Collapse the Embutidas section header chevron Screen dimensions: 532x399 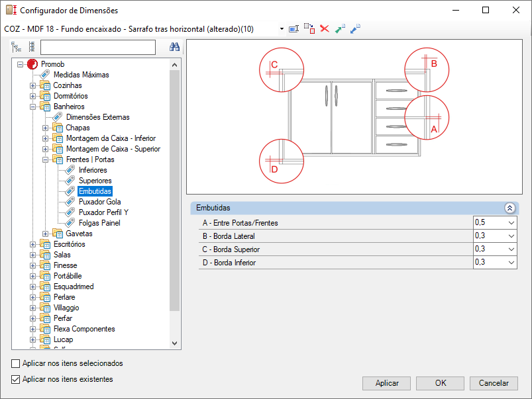509,208
